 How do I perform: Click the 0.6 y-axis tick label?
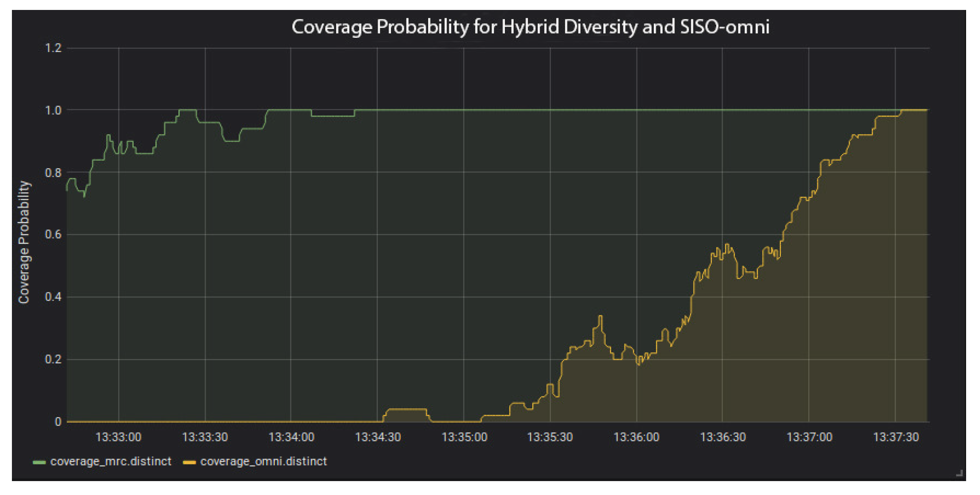coord(53,234)
